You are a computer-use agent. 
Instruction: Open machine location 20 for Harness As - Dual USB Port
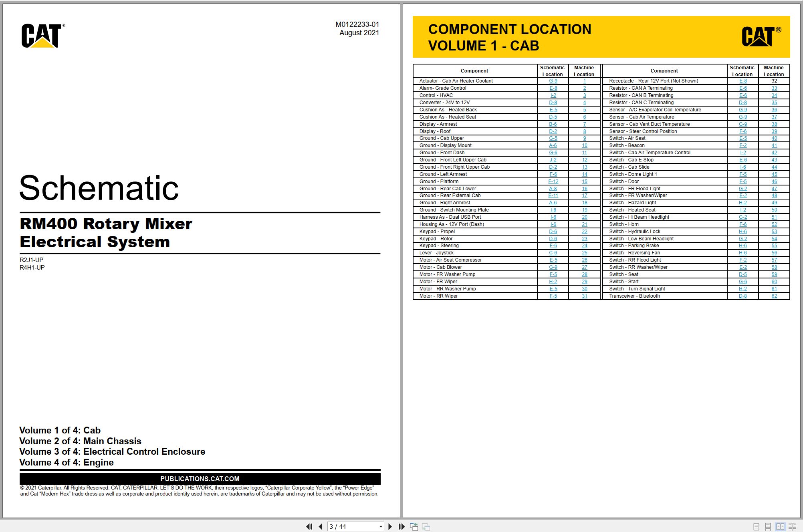tap(585, 217)
